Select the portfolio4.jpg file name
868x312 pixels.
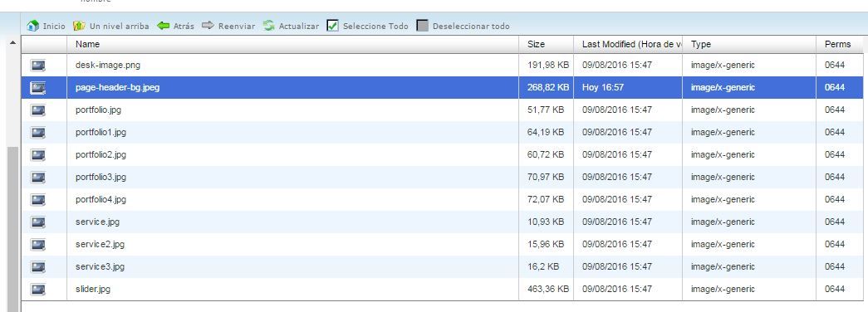[101, 199]
